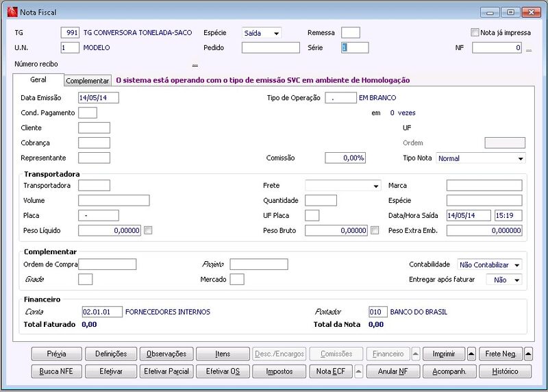Click the Remessa input field
The width and height of the screenshot is (548, 392).
pos(351,32)
